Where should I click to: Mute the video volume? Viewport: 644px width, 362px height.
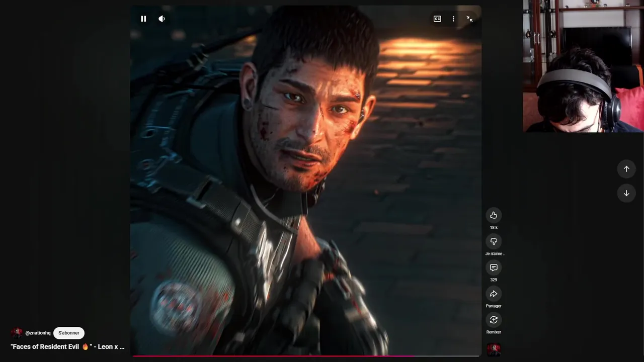pos(162,19)
